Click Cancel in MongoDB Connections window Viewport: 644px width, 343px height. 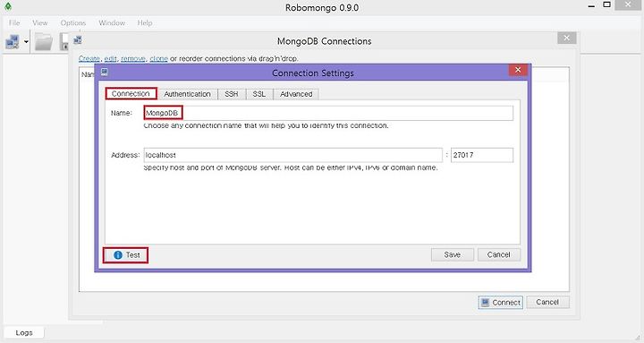547,302
